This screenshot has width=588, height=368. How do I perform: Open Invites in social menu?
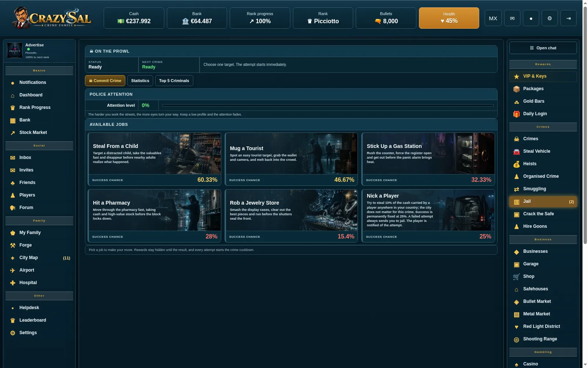[39, 170]
